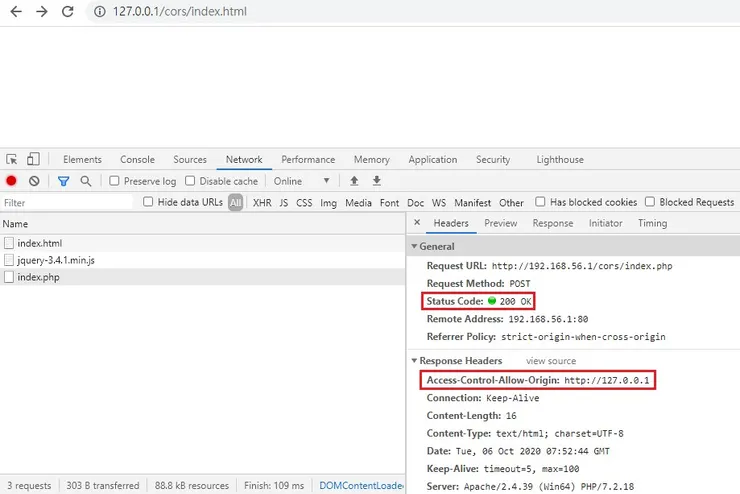
Task: Filter requests by Manifest type
Action: click(x=472, y=203)
